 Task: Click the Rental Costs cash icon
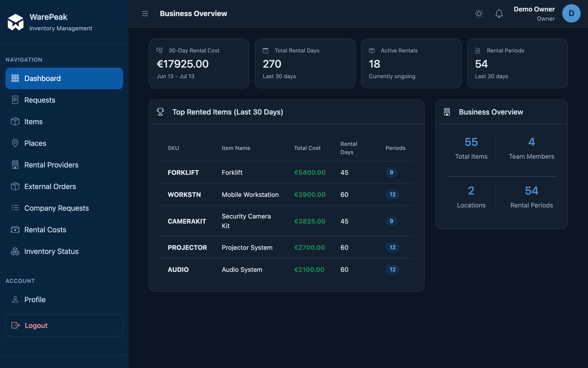tap(15, 230)
